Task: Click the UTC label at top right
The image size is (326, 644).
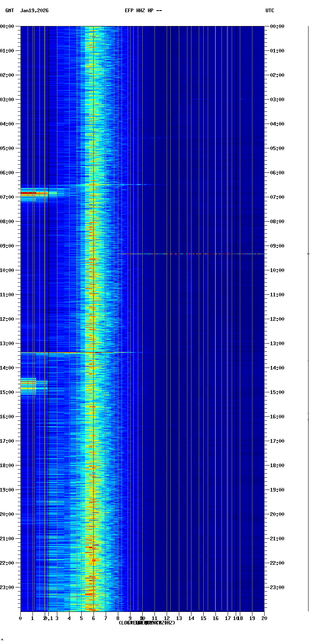Action: pos(269,11)
